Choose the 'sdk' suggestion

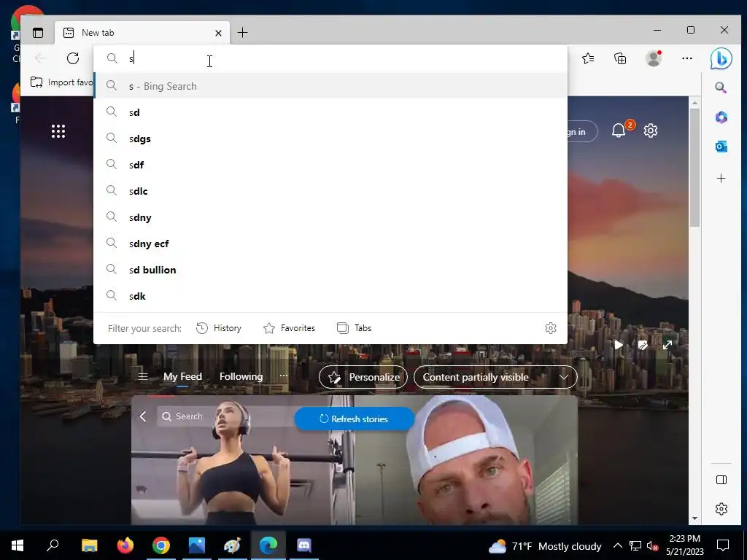point(330,296)
